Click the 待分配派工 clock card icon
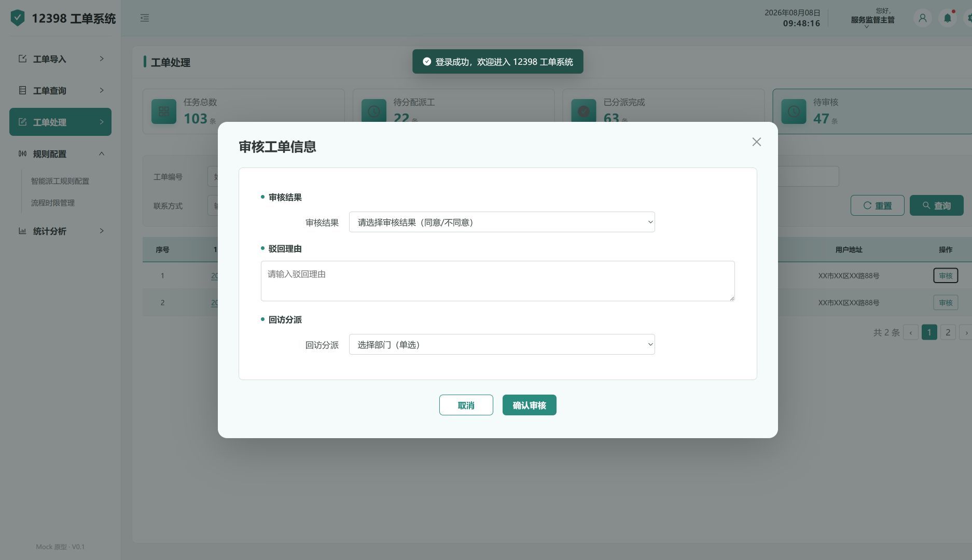This screenshot has width=972, height=560. (374, 111)
